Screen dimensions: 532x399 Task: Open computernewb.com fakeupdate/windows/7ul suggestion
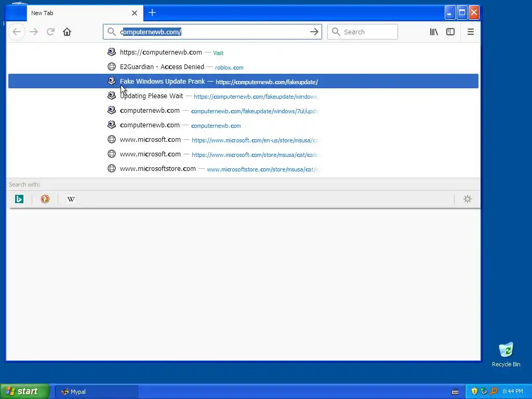(x=243, y=111)
